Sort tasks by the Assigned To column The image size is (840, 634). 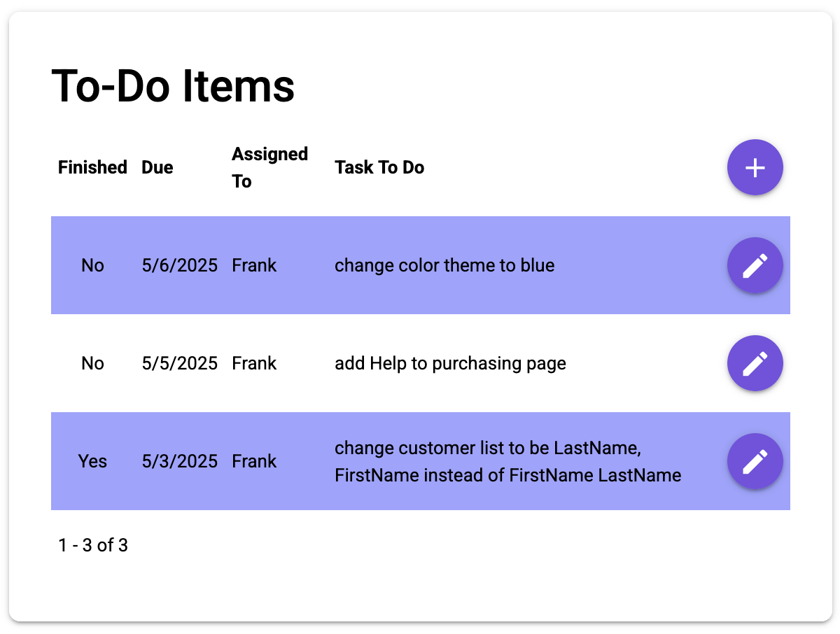269,167
